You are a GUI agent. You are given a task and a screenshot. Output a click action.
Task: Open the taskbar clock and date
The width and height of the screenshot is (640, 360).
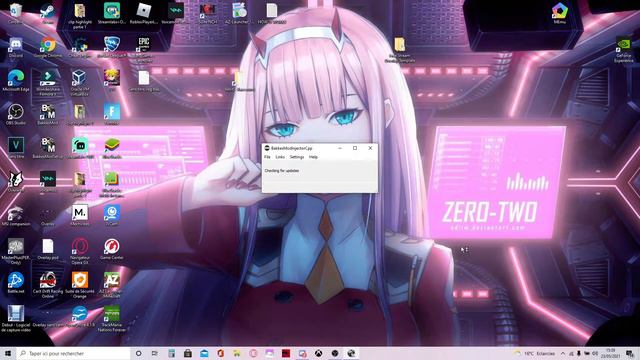pyautogui.click(x=611, y=353)
